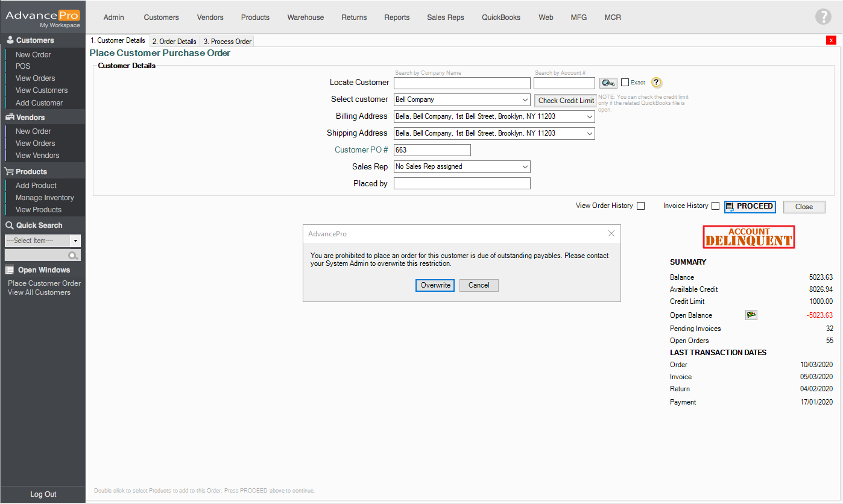Click the Open Balance payment icon
This screenshot has height=504, width=843.
[x=751, y=315]
